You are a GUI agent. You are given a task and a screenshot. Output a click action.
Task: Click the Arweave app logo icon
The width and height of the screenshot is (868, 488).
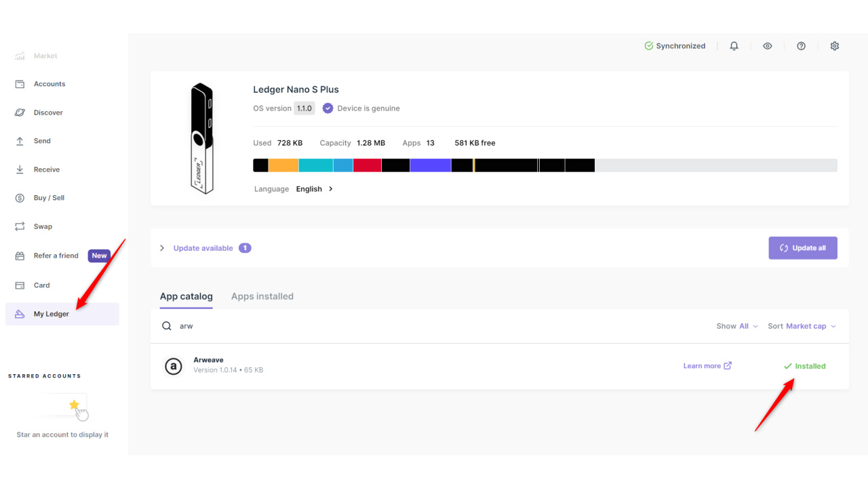(x=174, y=366)
